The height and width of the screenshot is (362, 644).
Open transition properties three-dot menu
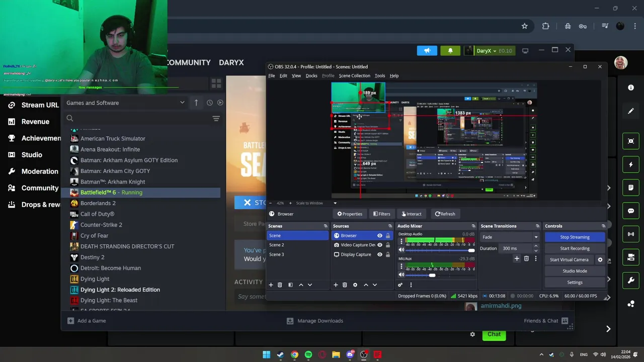click(535, 258)
